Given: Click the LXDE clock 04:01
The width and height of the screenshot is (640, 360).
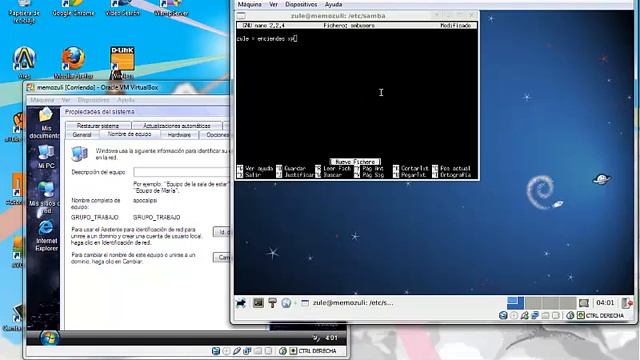Looking at the screenshot, I should [x=605, y=303].
